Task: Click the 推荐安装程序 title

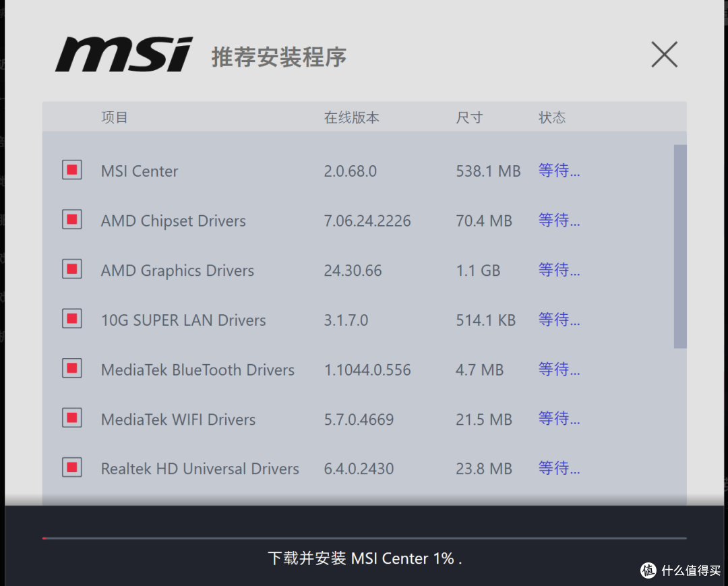Action: click(279, 57)
